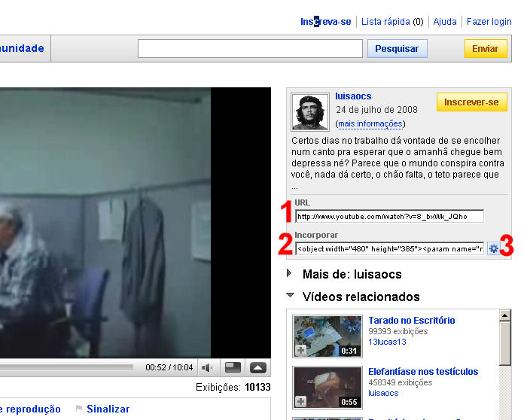Open Tarado no Escritório video thumbnail
This screenshot has width=524, height=420.
click(x=327, y=336)
